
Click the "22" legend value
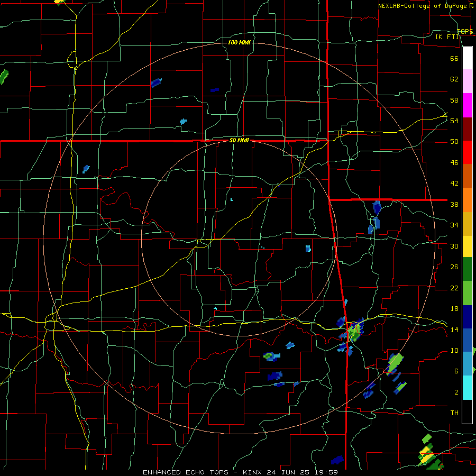click(454, 288)
